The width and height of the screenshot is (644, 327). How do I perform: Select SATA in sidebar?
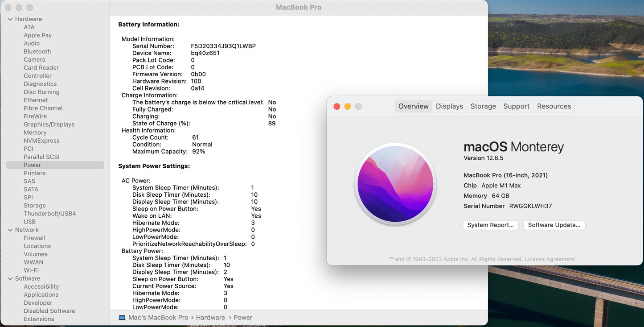pyautogui.click(x=31, y=190)
